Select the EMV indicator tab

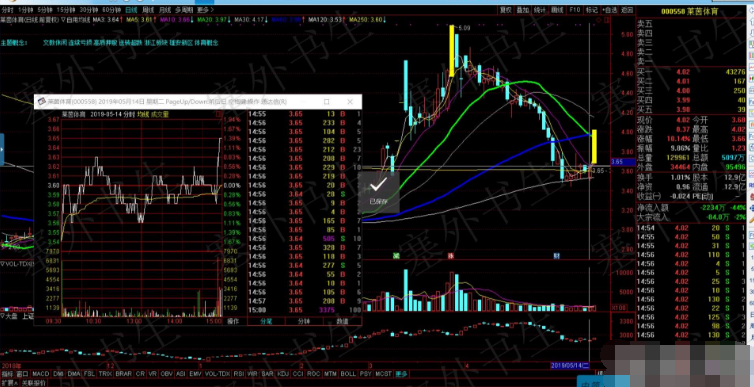[195, 374]
